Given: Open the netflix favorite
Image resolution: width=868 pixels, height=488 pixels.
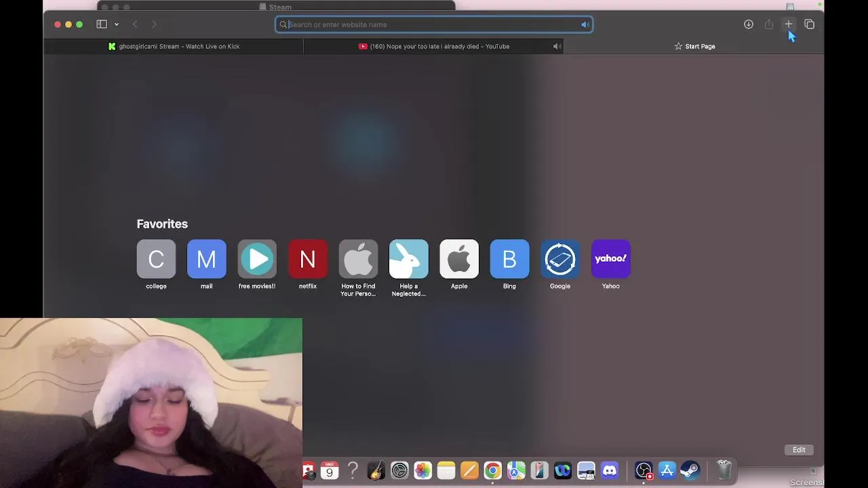Looking at the screenshot, I should 308,264.
